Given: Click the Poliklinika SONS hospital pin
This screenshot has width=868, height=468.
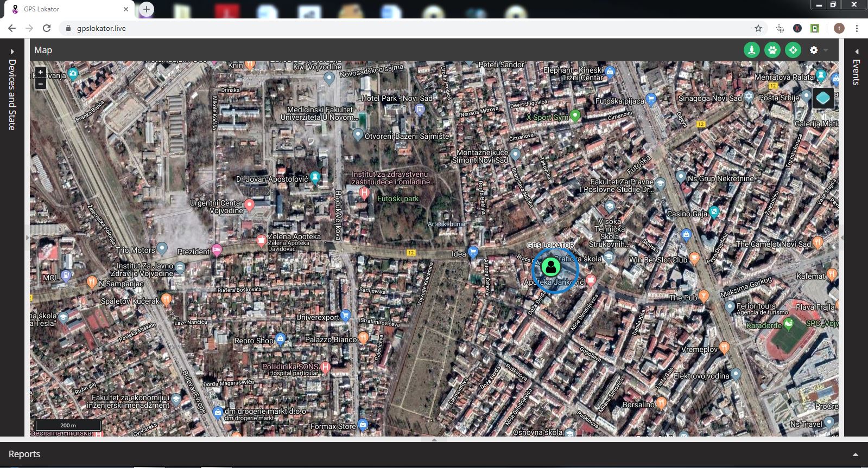Looking at the screenshot, I should tap(325, 368).
